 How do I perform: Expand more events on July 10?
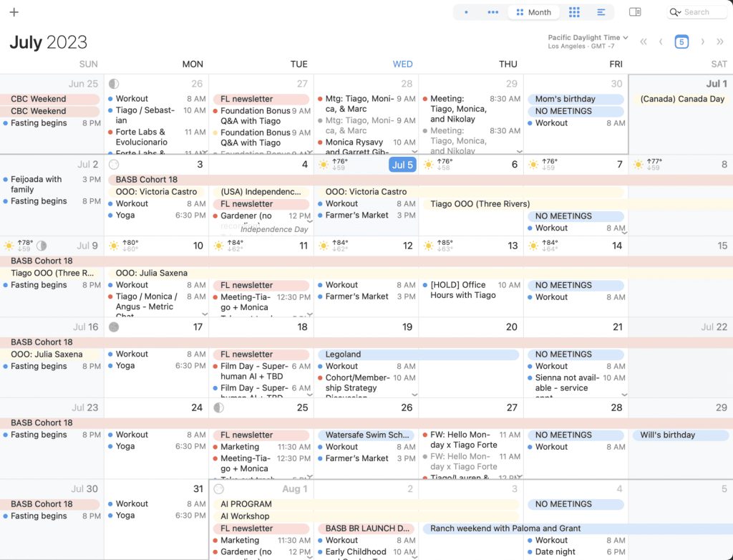(204, 314)
